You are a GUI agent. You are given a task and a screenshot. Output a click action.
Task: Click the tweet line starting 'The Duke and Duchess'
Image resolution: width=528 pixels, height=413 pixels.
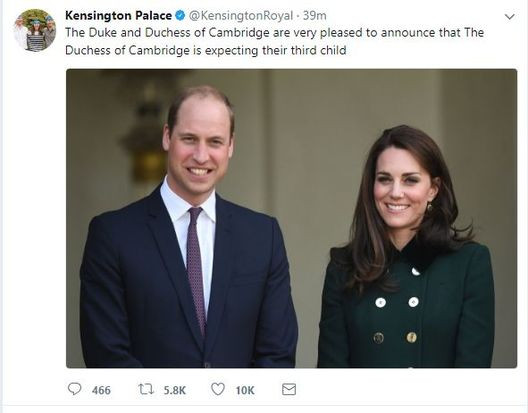pos(274,33)
